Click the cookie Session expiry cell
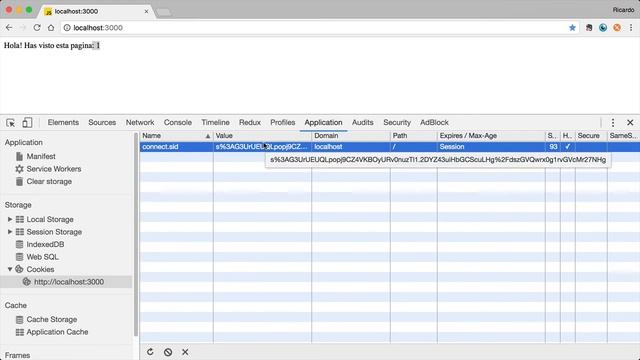The height and width of the screenshot is (360, 640). (491, 147)
